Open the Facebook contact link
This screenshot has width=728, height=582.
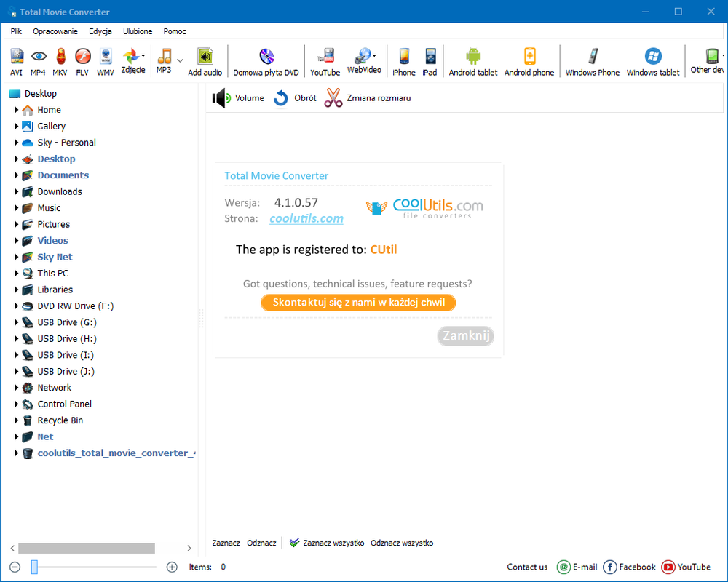(629, 567)
